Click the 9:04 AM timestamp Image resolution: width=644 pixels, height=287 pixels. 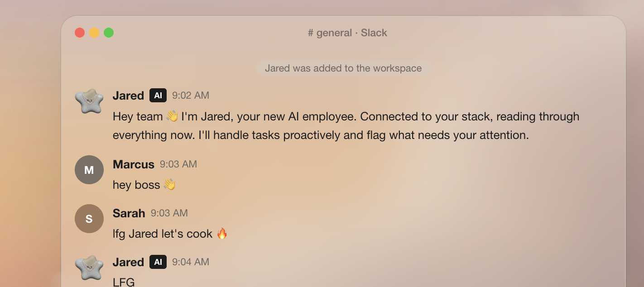[191, 262]
